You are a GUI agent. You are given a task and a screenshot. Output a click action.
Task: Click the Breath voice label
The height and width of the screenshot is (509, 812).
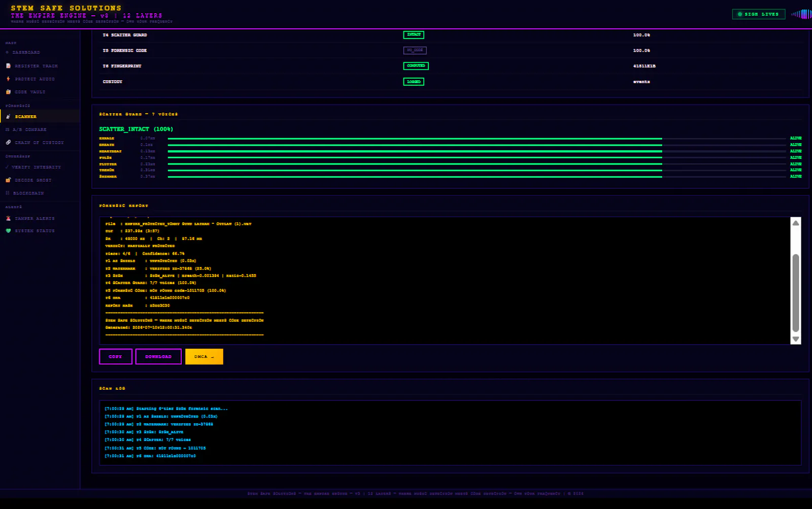click(107, 145)
